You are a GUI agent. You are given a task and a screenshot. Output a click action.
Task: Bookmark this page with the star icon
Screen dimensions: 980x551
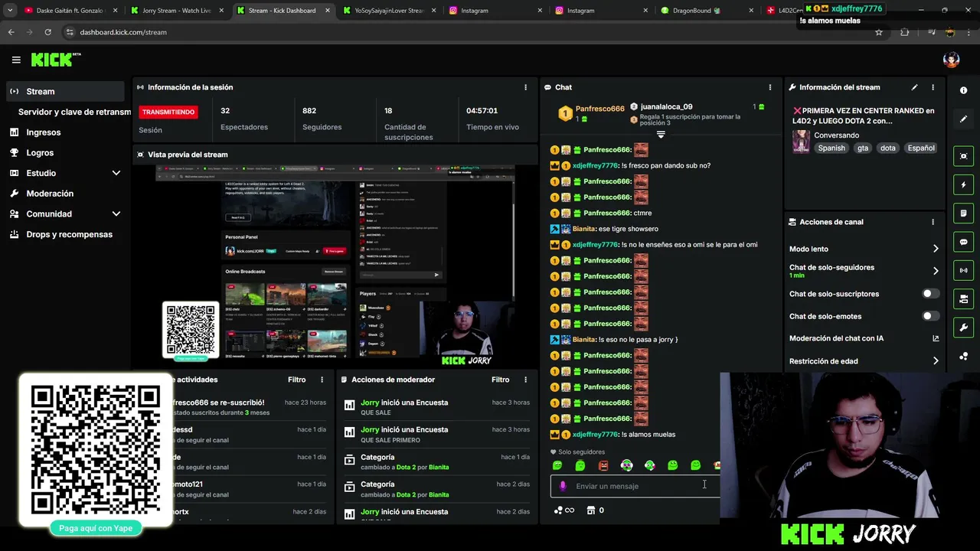tap(879, 32)
